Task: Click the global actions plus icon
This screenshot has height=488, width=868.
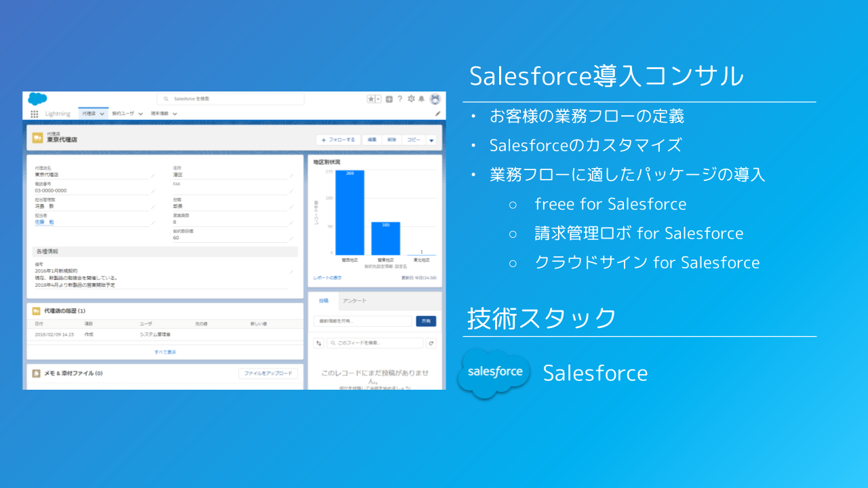Action: click(x=389, y=99)
